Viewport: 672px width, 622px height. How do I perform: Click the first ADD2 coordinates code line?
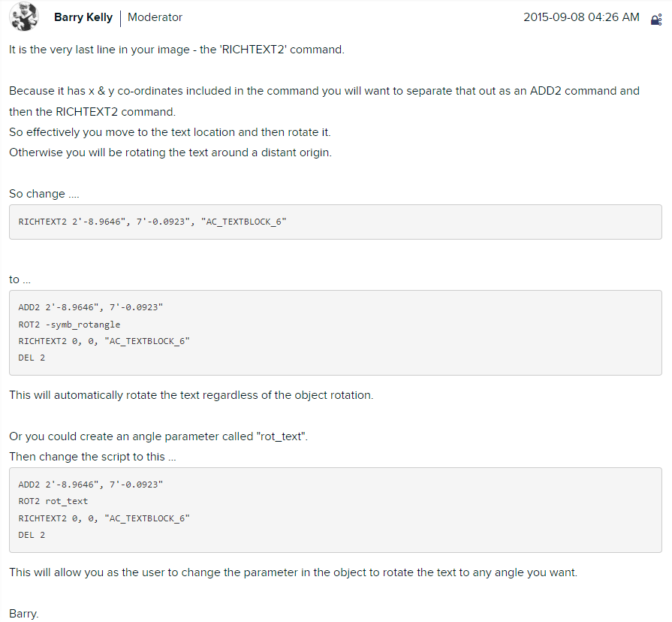(x=90, y=307)
